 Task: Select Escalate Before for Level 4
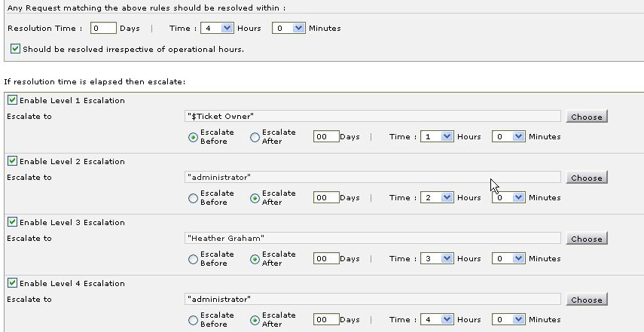(x=194, y=320)
